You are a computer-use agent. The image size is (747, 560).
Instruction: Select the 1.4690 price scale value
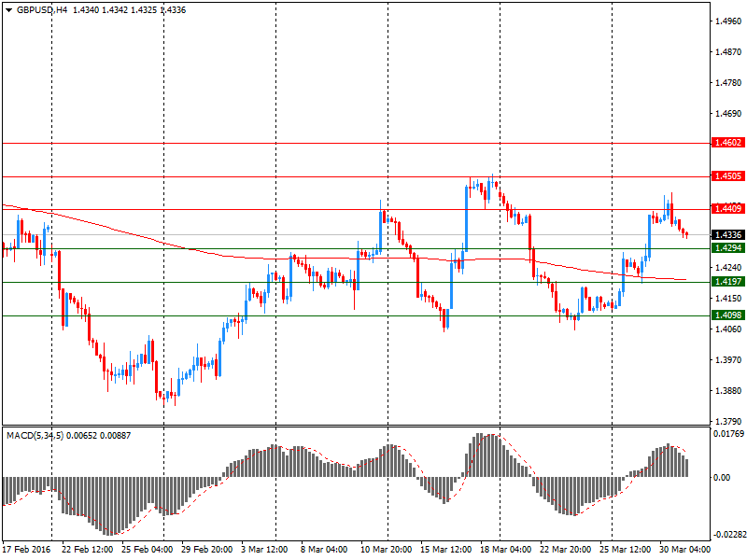728,113
